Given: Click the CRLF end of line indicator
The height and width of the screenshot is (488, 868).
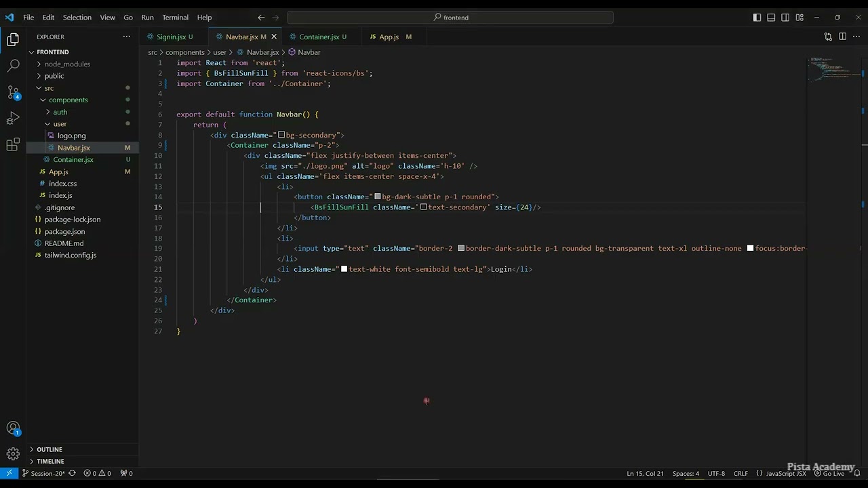Looking at the screenshot, I should tap(741, 473).
